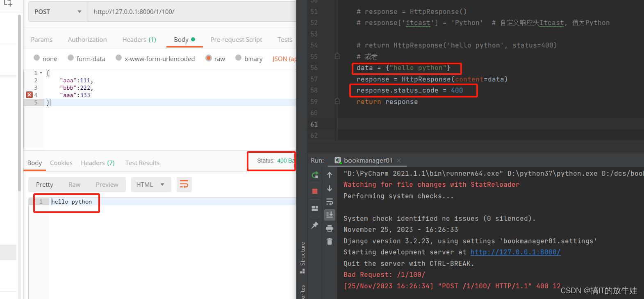Select the binary body type
The height and width of the screenshot is (299, 644).
249,59
